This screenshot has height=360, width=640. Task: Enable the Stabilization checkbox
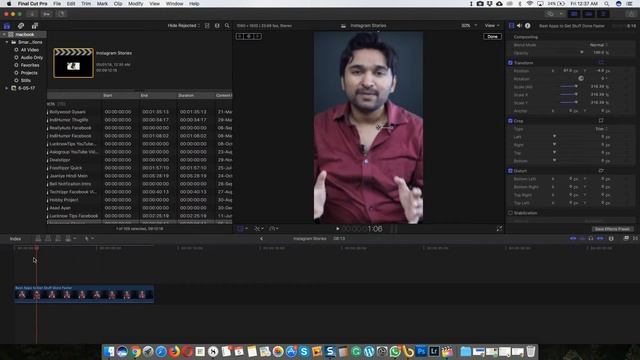pos(510,213)
